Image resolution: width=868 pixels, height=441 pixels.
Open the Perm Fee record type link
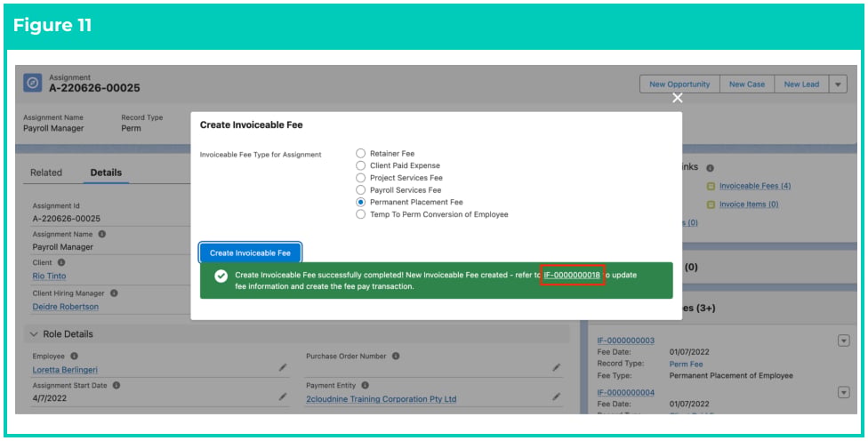pyautogui.click(x=686, y=364)
